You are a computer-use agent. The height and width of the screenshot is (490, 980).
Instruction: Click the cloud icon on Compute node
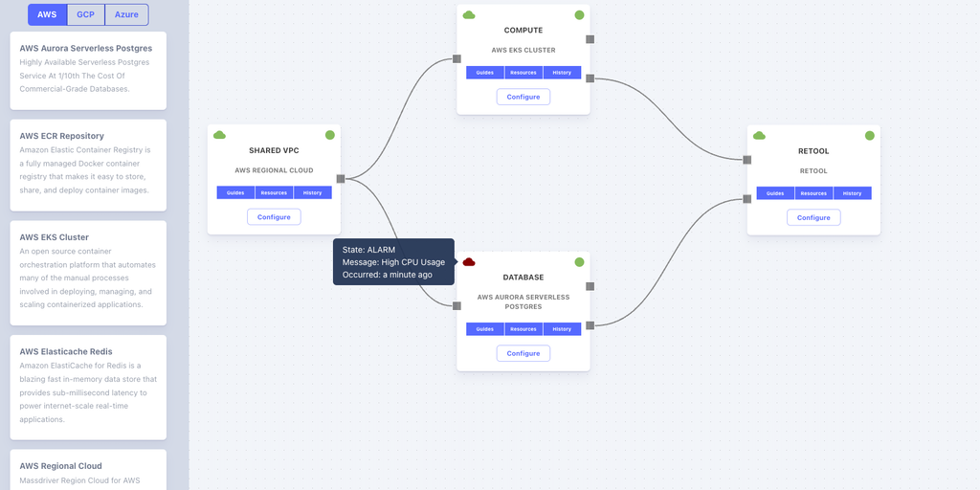coord(469,15)
